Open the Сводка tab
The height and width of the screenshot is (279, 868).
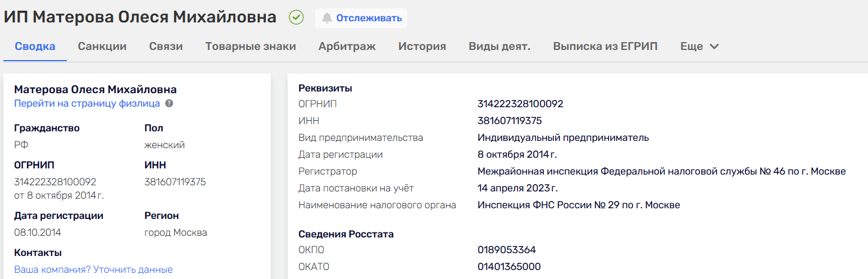click(35, 47)
